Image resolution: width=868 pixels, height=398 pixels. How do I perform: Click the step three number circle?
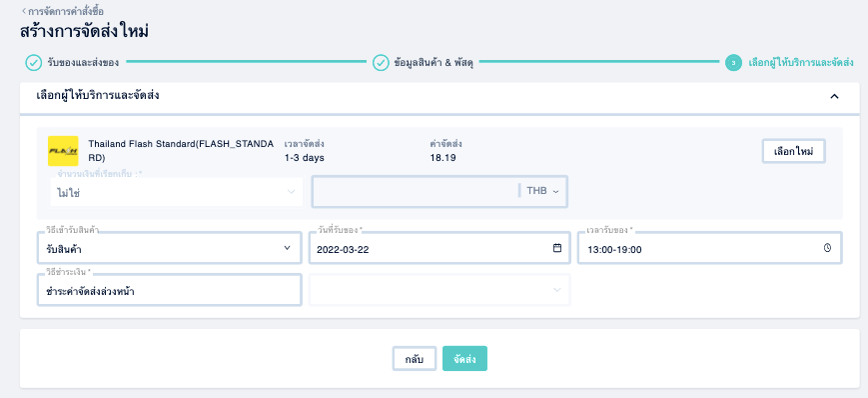(733, 63)
